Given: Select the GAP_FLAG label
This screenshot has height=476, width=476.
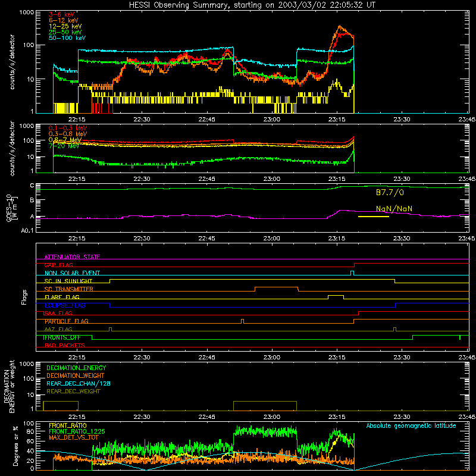Looking at the screenshot, I should coord(58,265).
